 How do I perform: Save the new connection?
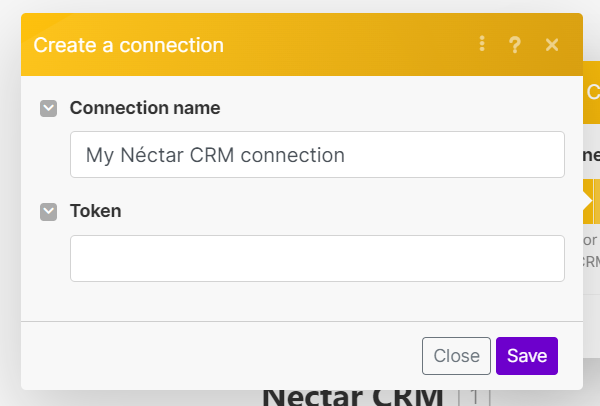click(x=527, y=356)
